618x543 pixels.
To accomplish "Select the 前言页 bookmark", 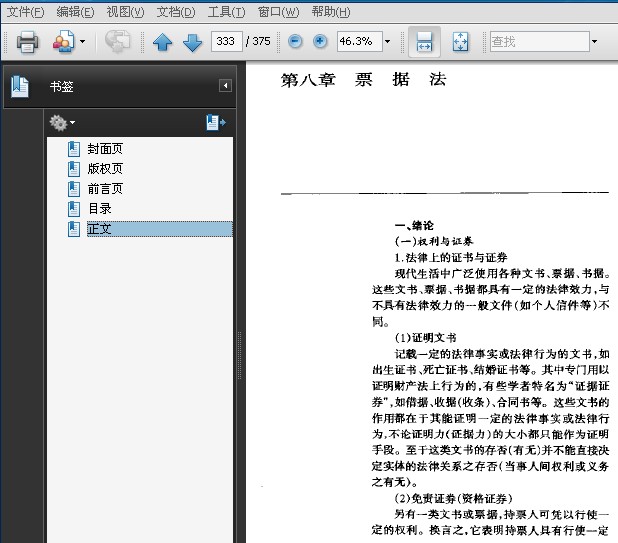I will pyautogui.click(x=105, y=189).
